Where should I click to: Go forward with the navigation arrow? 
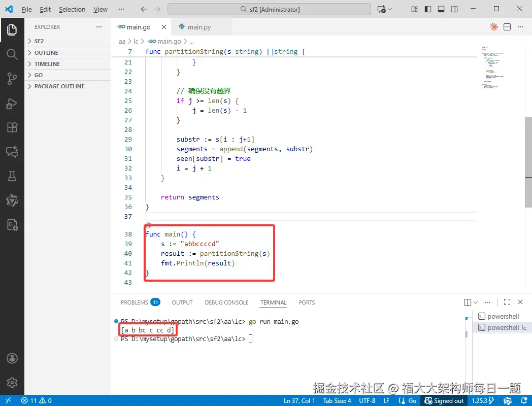pyautogui.click(x=157, y=9)
